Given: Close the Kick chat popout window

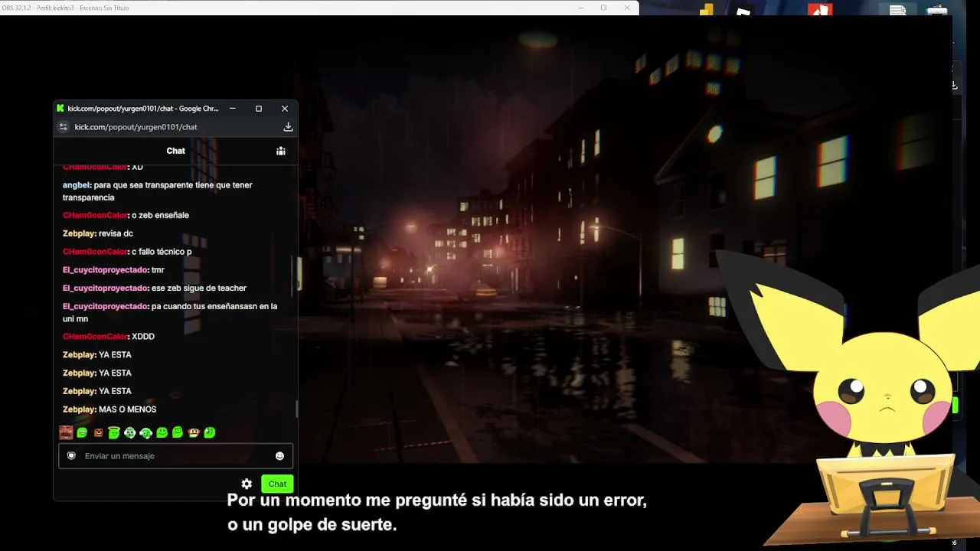Looking at the screenshot, I should [285, 109].
